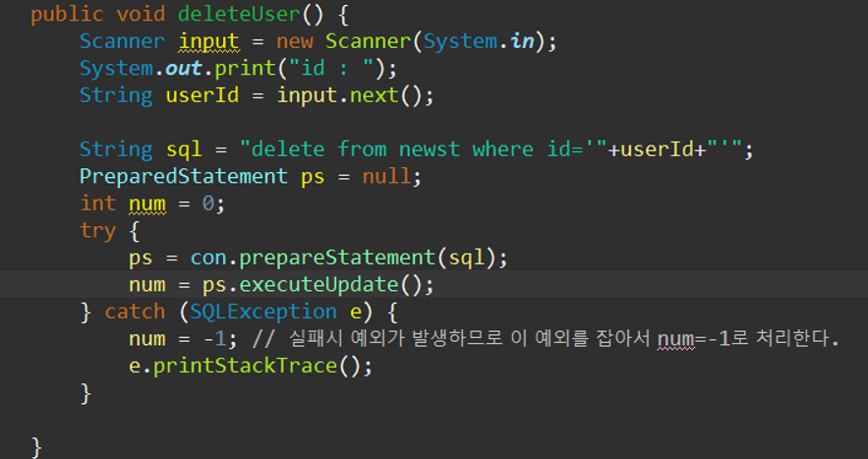Viewport: 868px width, 459px height.
Task: Click 'PreparedStatement' type name
Action: tap(184, 177)
